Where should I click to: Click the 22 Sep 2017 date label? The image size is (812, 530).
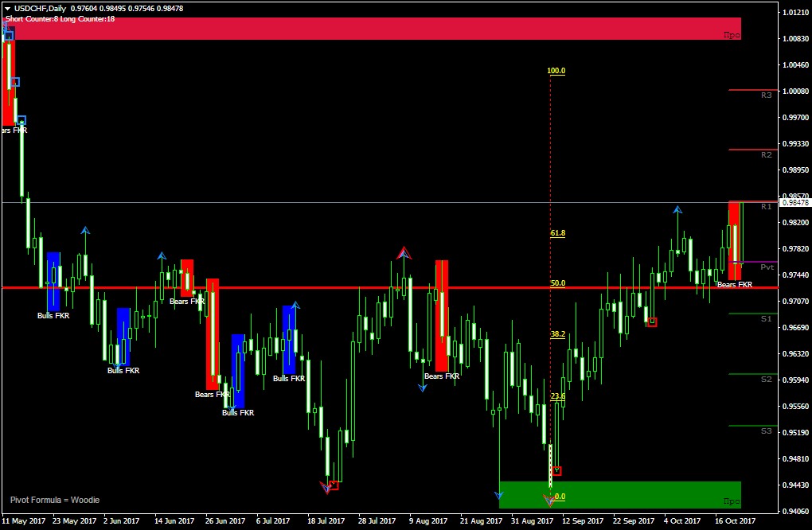(x=634, y=520)
